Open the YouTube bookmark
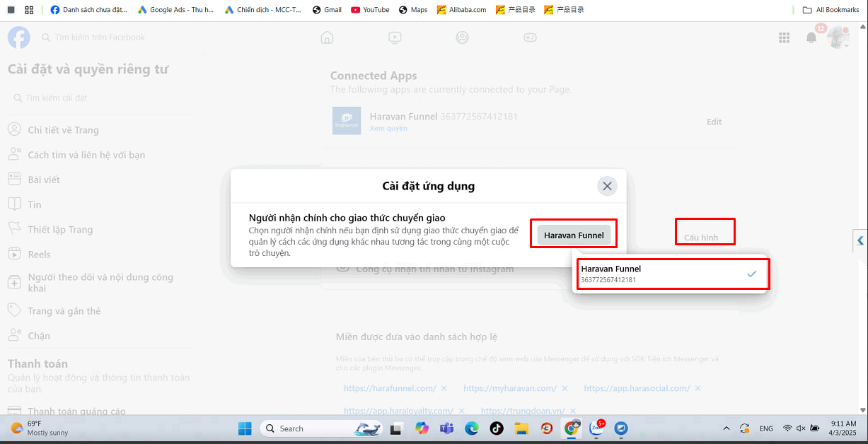This screenshot has height=444, width=868. (x=370, y=10)
